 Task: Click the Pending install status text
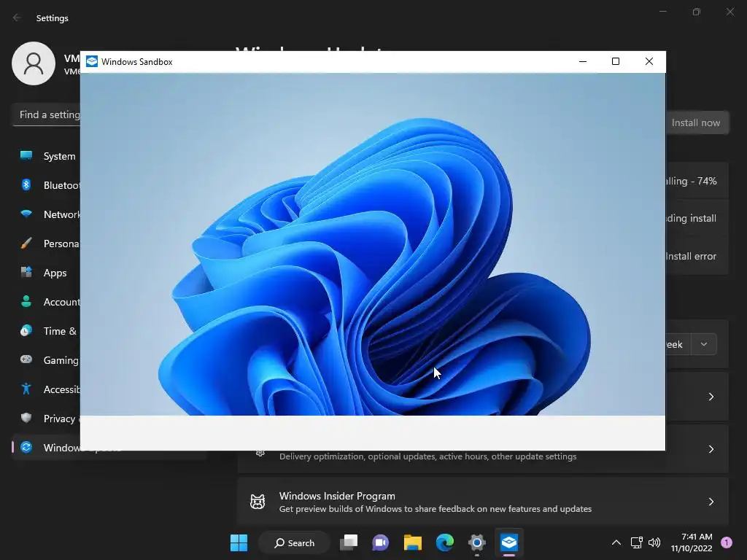691,218
